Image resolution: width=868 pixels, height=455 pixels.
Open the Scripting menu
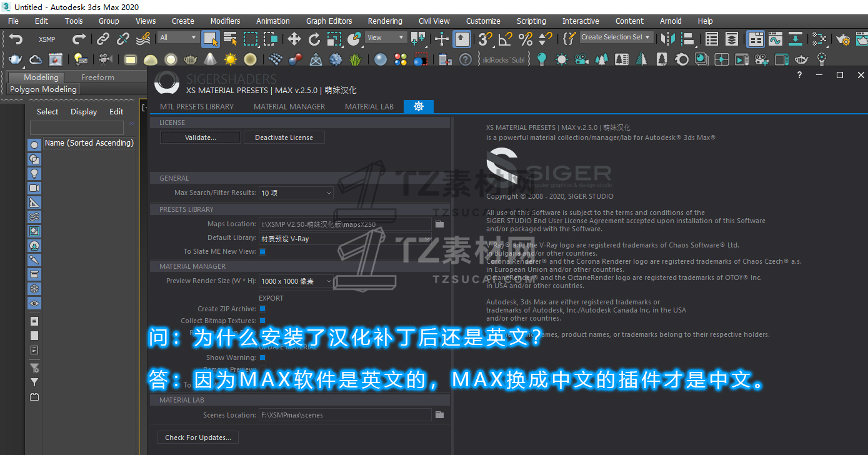531,21
